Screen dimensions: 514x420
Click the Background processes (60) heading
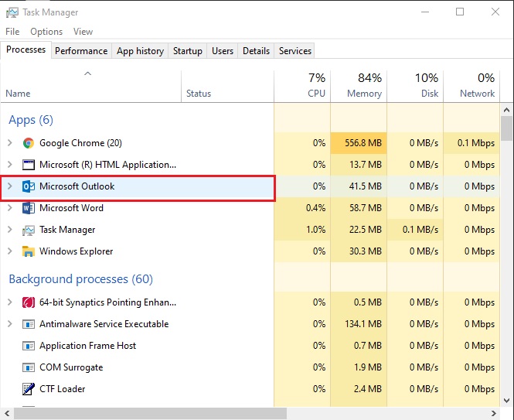[80, 279]
